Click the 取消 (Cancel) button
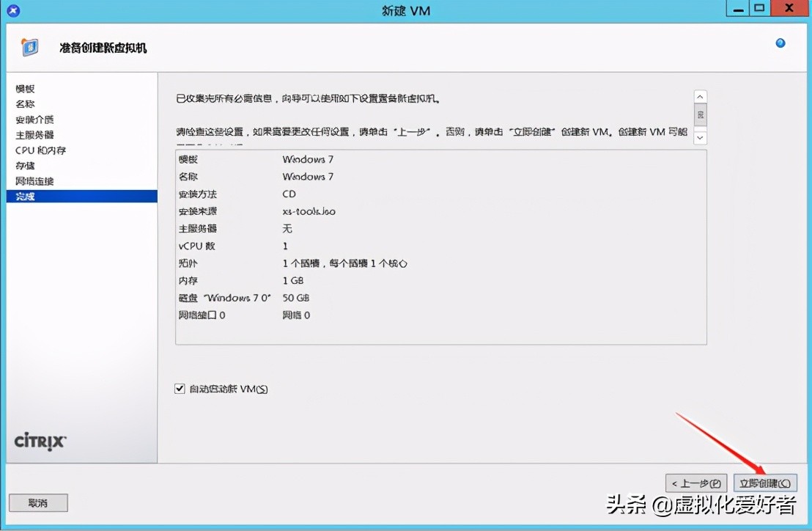The image size is (812, 531). [38, 502]
